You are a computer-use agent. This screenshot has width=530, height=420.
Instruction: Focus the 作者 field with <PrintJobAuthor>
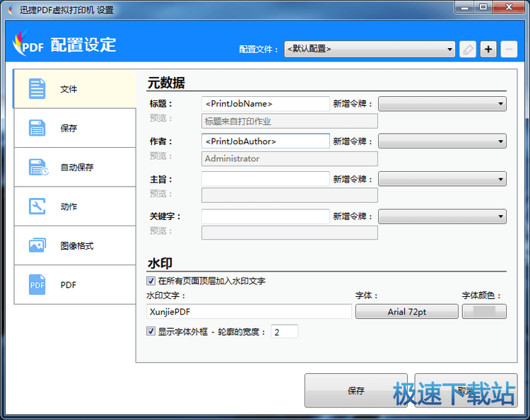[x=265, y=141]
